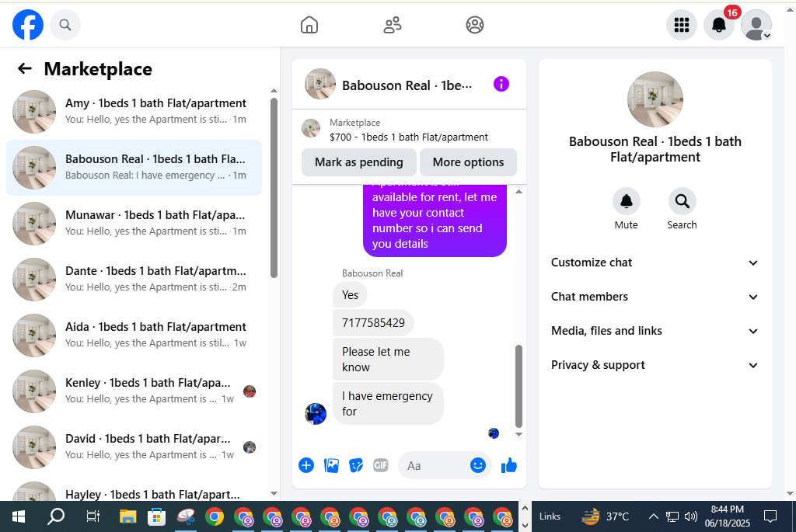The image size is (796, 532).
Task: Open Munawar's conversation
Action: point(134,224)
